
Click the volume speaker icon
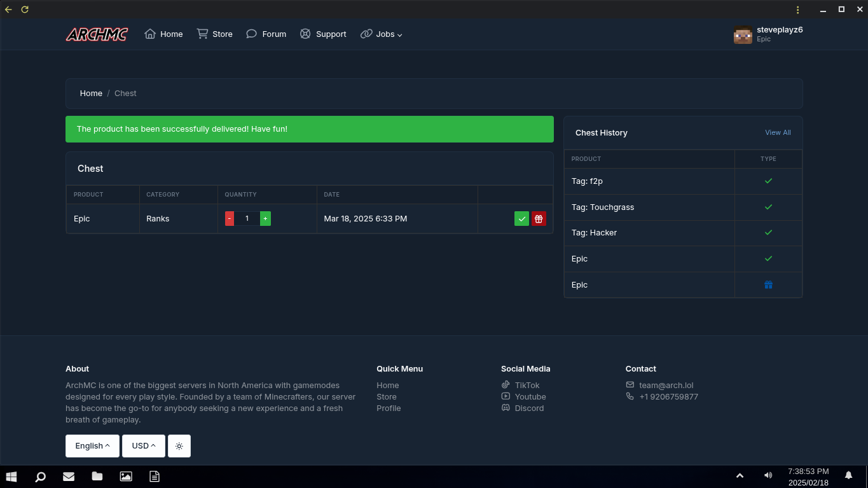768,475
